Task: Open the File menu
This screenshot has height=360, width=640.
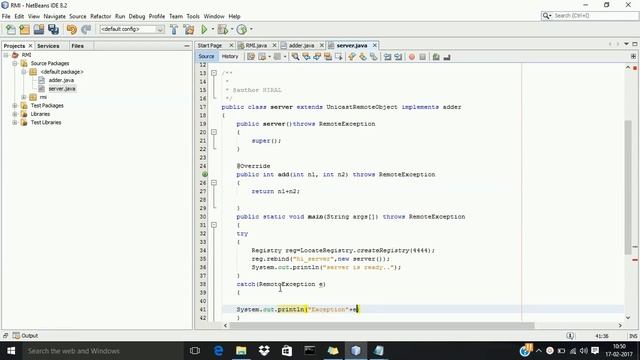Action: tap(6, 16)
